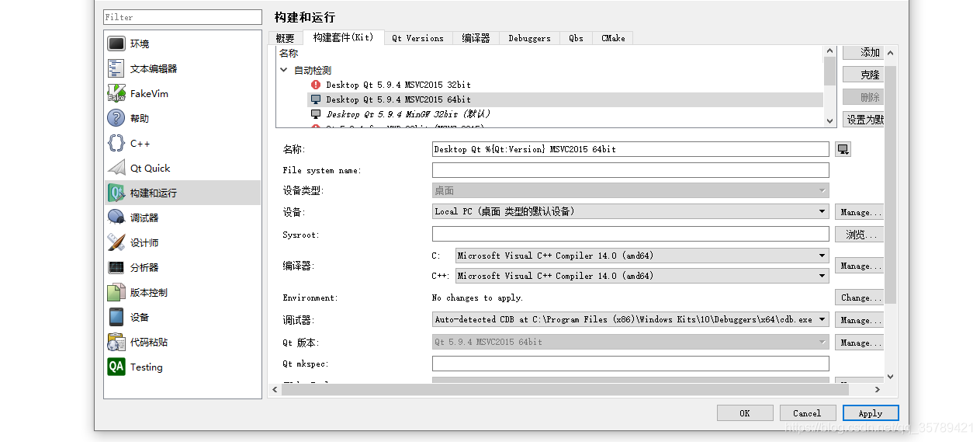Open the 调试器 CDB dropdown
Screen dimensions: 980x442
pyautogui.click(x=631, y=319)
